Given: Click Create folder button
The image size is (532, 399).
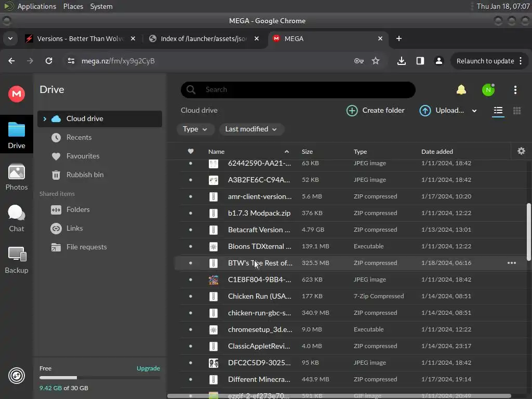Looking at the screenshot, I should click(376, 111).
